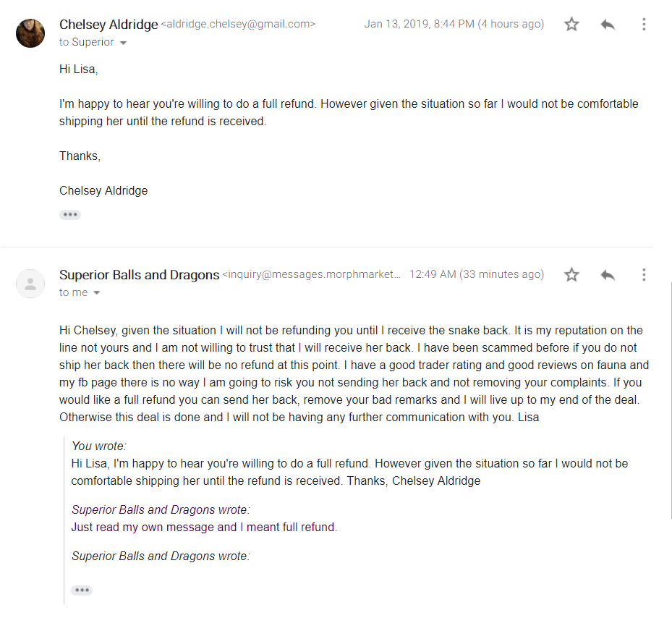This screenshot has height=631, width=672.
Task: Open more options for second email
Action: [x=644, y=274]
